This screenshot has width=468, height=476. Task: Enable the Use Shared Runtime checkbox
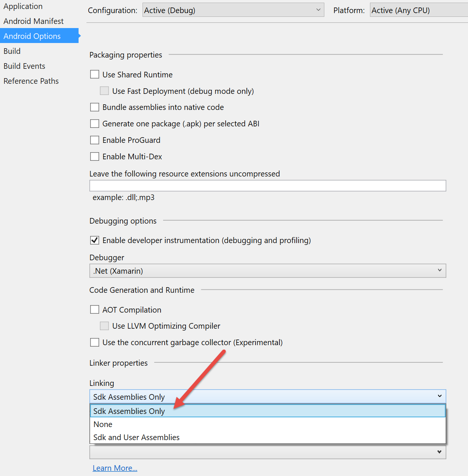click(x=95, y=74)
